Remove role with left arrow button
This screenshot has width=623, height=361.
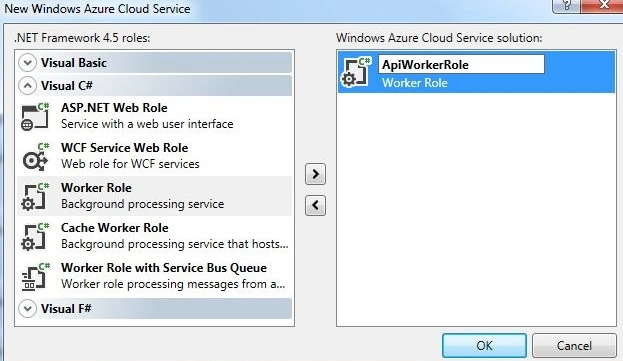coord(315,205)
